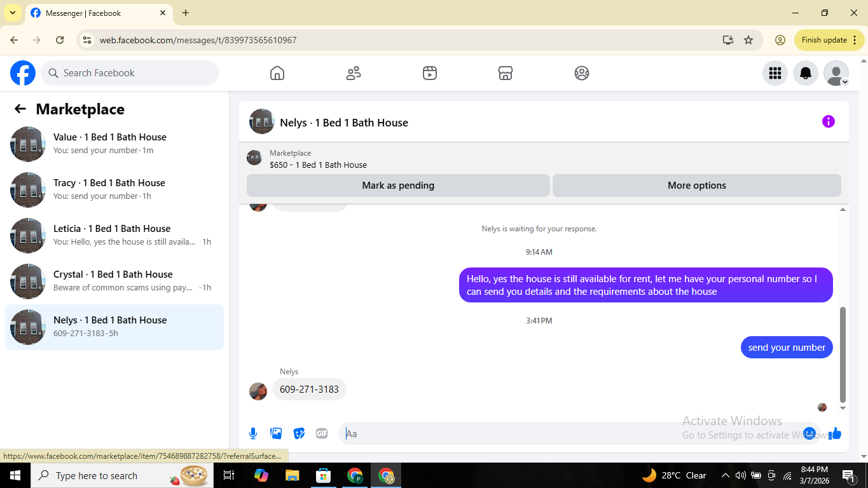
Task: Open the Marketplace storefront icon
Action: tap(506, 73)
